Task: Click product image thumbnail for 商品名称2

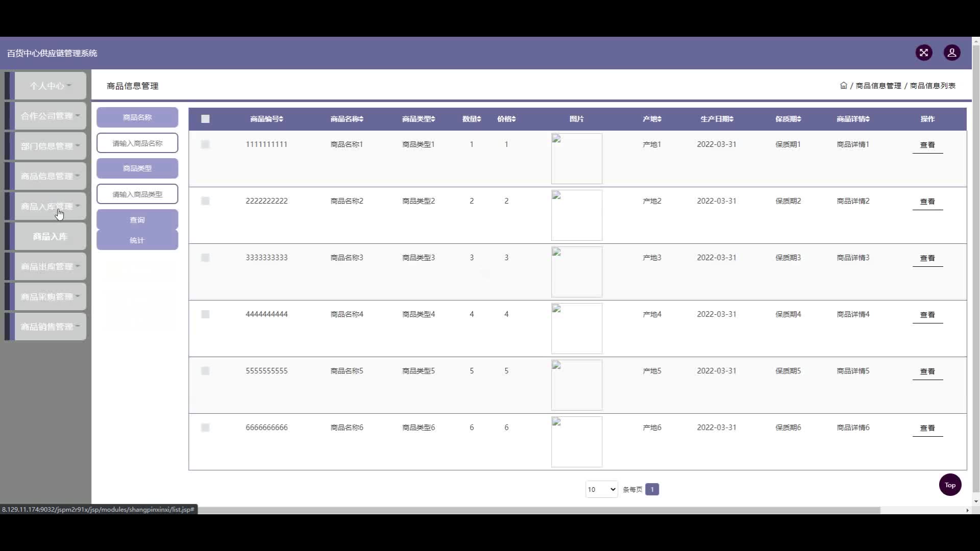Action: (577, 215)
